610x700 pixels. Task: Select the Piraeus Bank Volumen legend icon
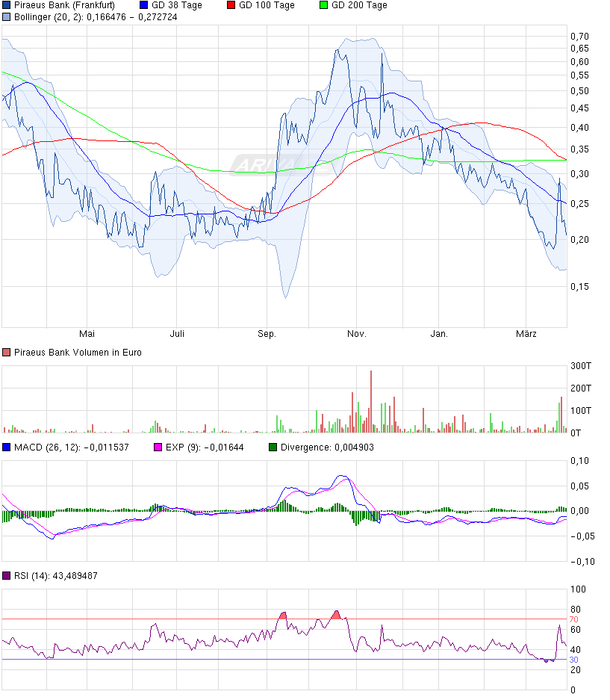click(7, 352)
